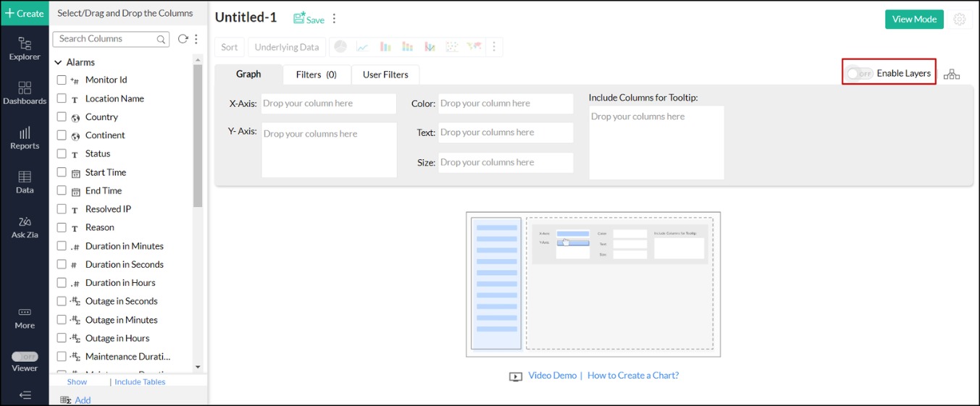Screen dimensions: 980x406
Task: Turn on the Enable Layers toggle
Action: pyautogui.click(x=860, y=74)
